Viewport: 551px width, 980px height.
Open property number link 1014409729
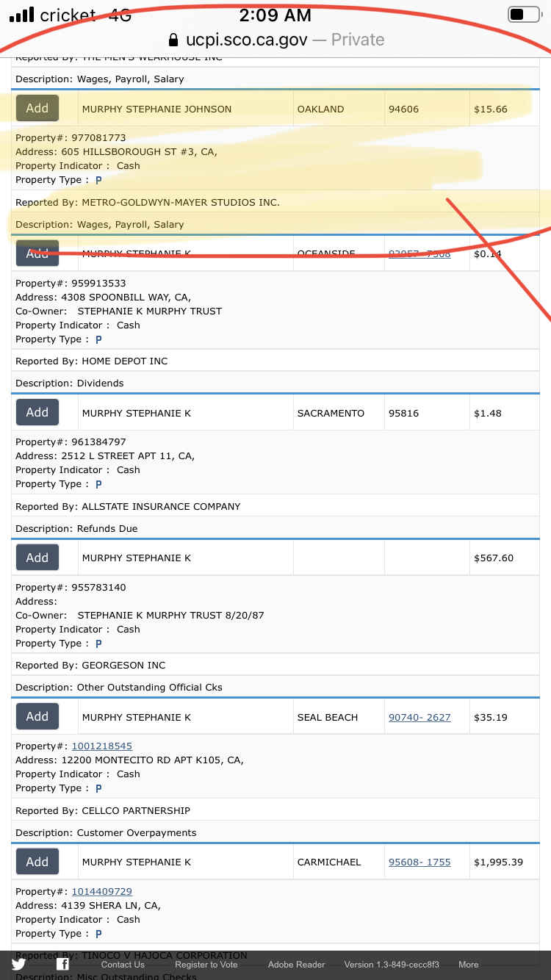[x=102, y=892]
